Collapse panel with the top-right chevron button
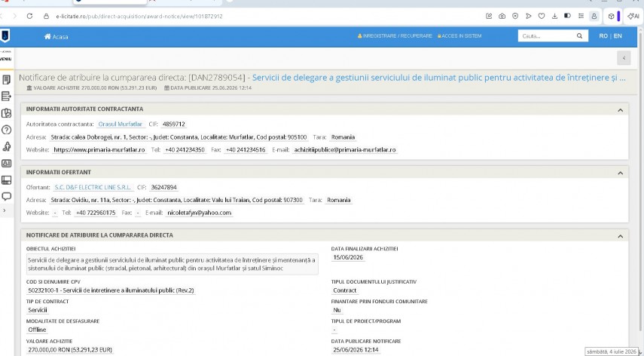Screen dimensions: 644x356 (624, 58)
